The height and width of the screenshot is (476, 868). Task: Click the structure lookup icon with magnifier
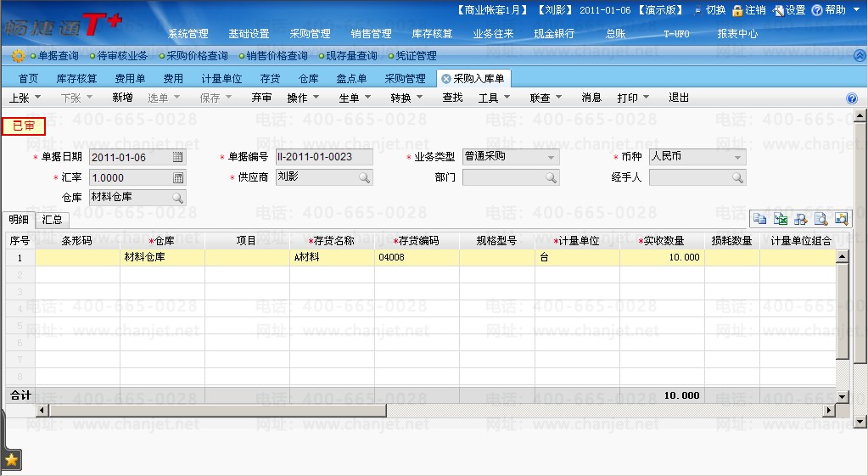coord(800,219)
